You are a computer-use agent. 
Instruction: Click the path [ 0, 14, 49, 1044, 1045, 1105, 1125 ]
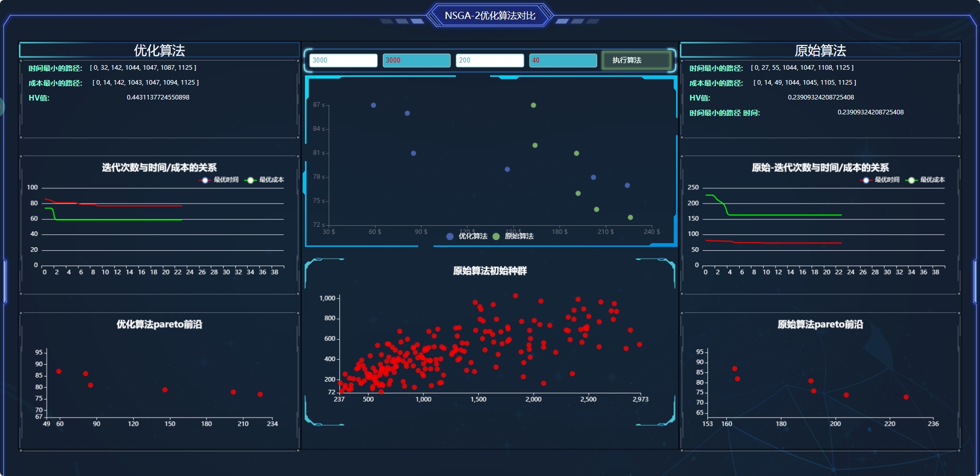point(805,83)
